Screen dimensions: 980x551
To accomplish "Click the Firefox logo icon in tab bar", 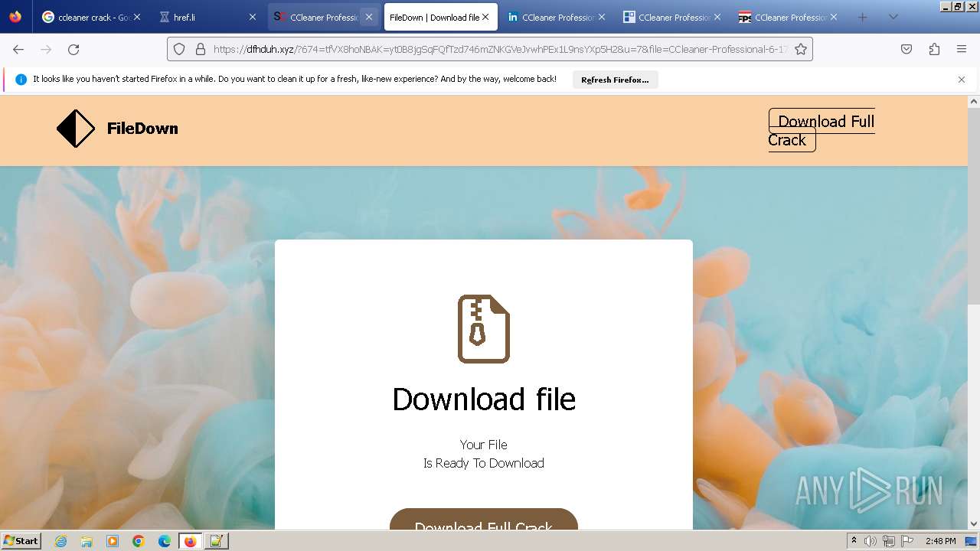I will 15,17.
